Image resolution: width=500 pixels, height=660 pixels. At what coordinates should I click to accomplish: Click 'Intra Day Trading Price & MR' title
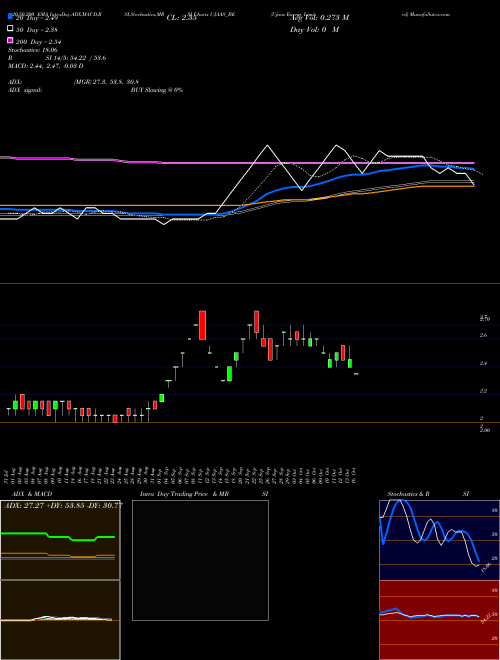point(184,494)
